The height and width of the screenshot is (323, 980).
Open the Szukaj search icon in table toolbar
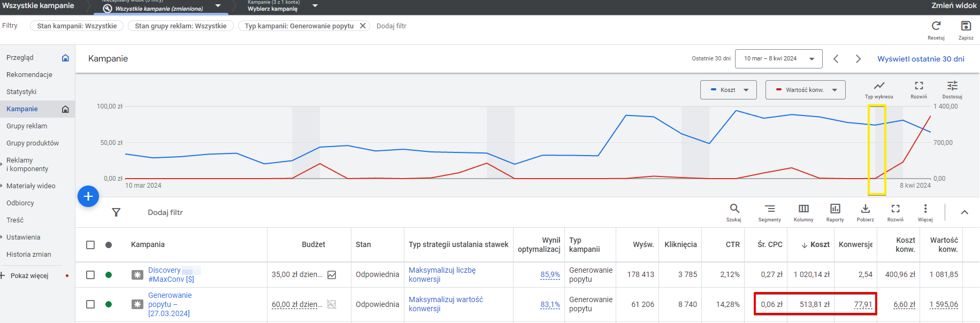pyautogui.click(x=734, y=209)
